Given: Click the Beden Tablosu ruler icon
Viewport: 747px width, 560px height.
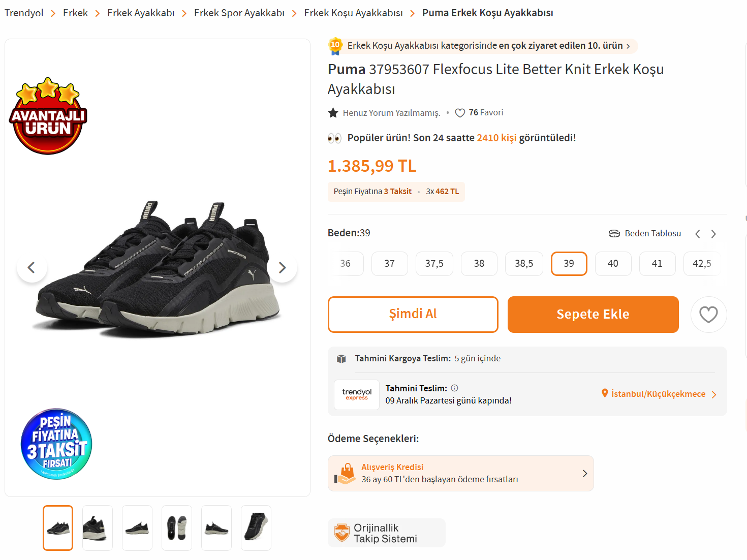Looking at the screenshot, I should [614, 233].
